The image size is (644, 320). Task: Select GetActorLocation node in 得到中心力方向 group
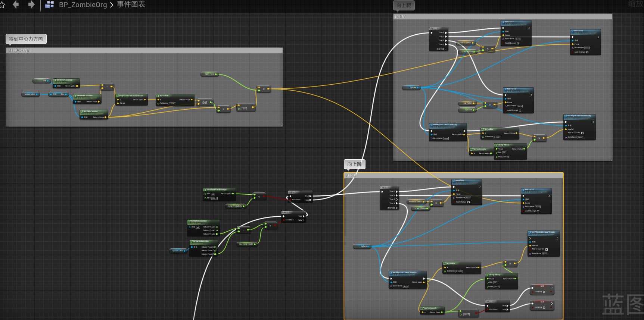[66, 83]
